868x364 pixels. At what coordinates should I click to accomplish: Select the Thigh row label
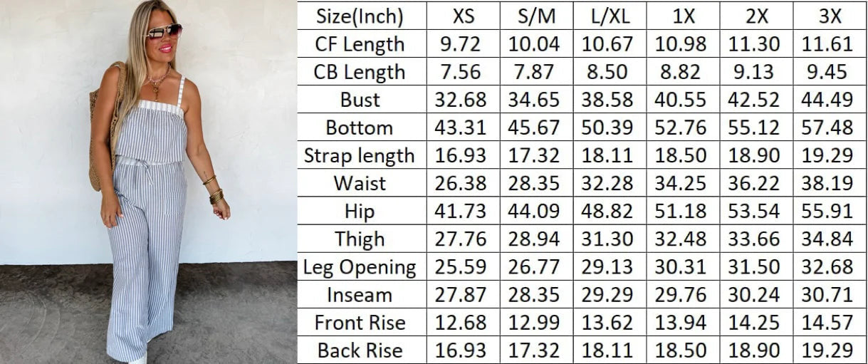[360, 239]
